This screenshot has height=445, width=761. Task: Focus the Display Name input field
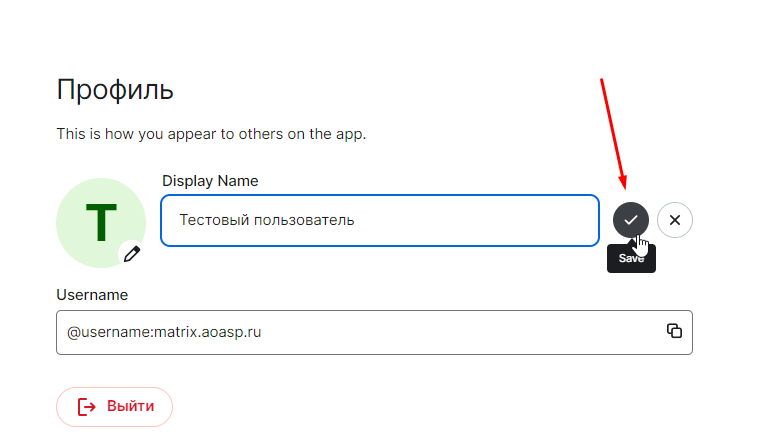pyautogui.click(x=380, y=220)
